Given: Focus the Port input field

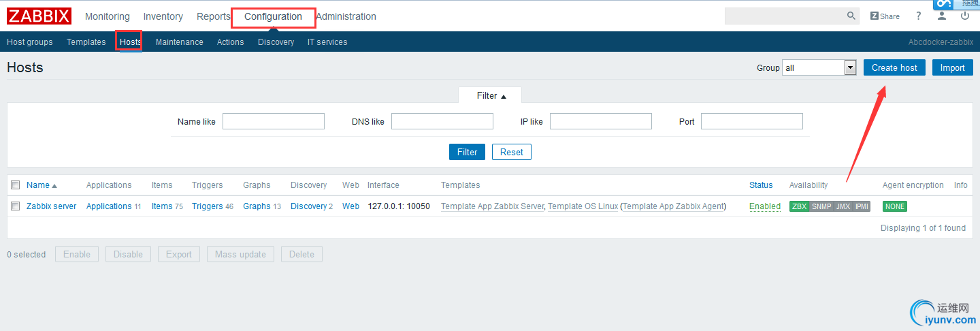Looking at the screenshot, I should click(x=752, y=121).
